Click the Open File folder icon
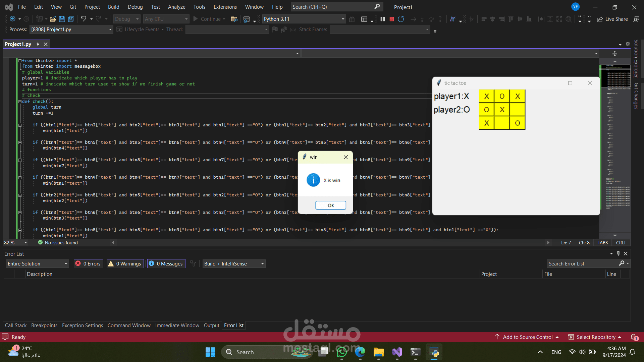Screen dimensions: 644x362 53,19
